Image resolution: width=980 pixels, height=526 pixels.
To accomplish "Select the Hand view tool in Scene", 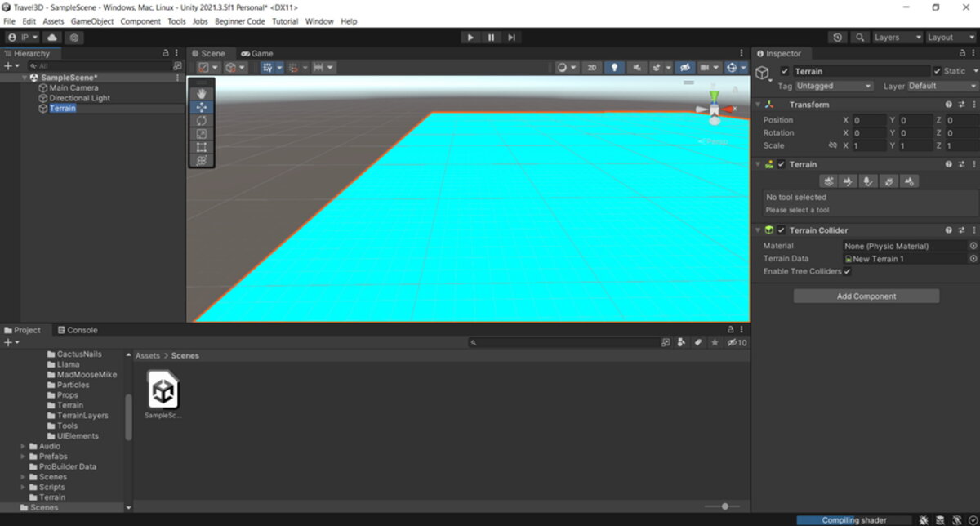I will click(202, 93).
